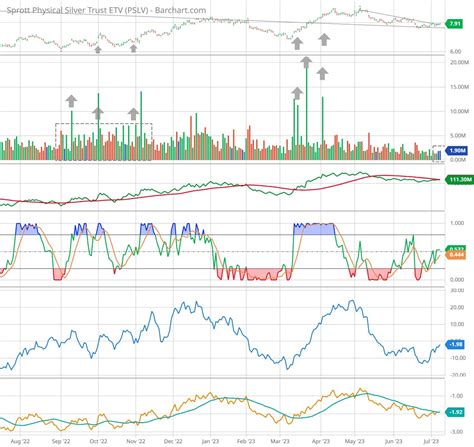This screenshot has width=474, height=447.
Task: Click the Feb '23 date axis label
Action: [x=246, y=441]
